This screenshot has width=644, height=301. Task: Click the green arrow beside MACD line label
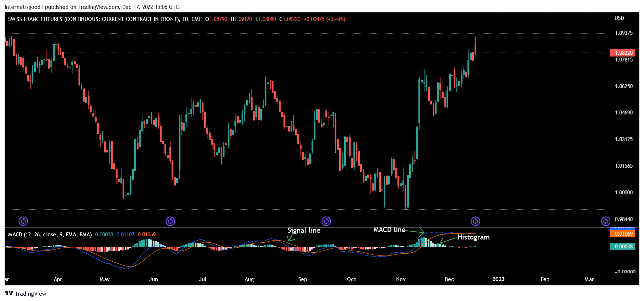click(415, 232)
